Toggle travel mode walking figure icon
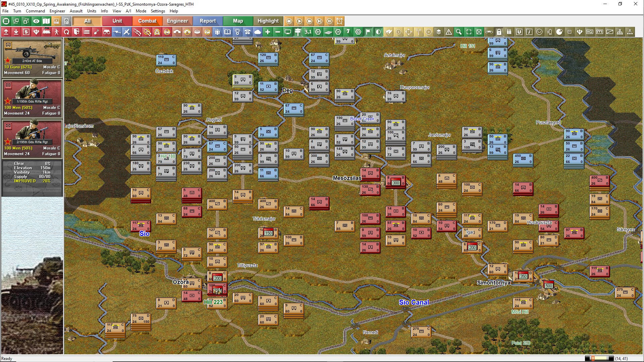This screenshot has height=362, width=644. tap(57, 32)
